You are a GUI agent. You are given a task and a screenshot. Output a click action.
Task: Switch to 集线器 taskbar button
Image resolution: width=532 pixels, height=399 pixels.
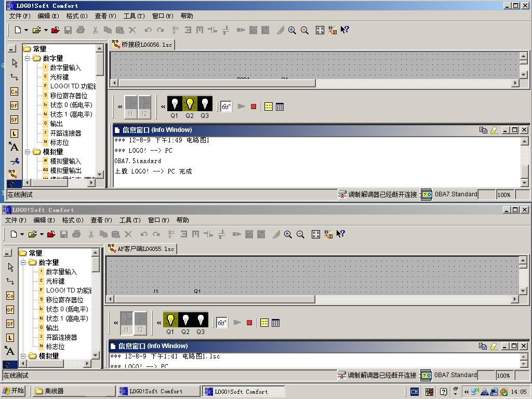pyautogui.click(x=73, y=391)
